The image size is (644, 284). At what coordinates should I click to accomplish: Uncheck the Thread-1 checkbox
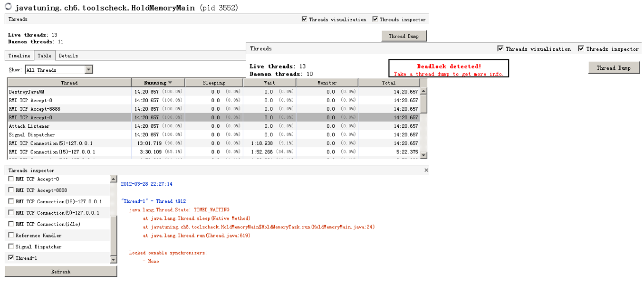pos(11,258)
